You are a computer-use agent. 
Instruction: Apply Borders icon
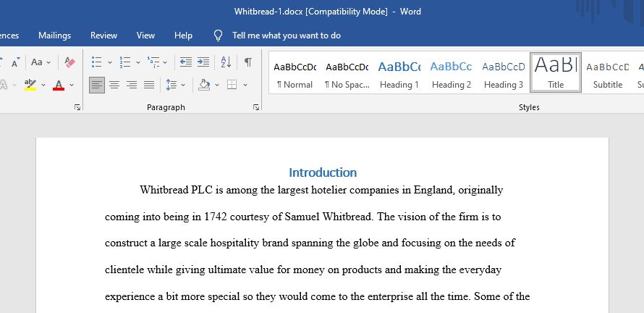tap(232, 85)
